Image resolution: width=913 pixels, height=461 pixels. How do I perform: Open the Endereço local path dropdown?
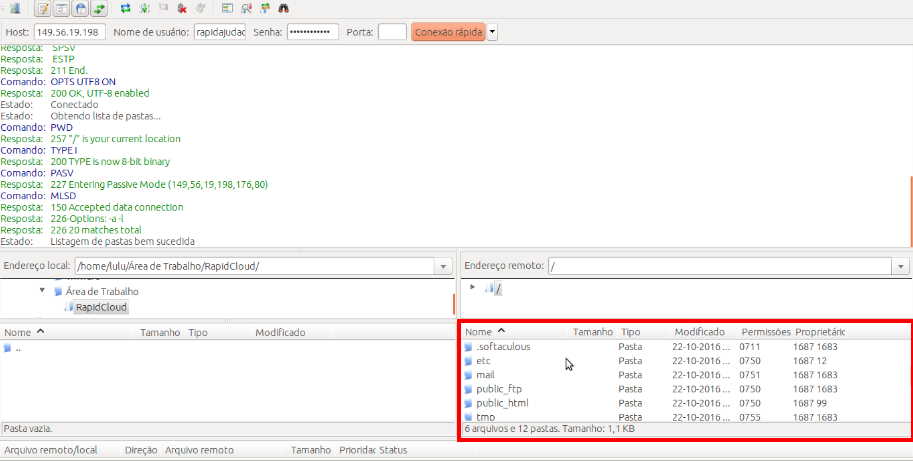(x=443, y=266)
